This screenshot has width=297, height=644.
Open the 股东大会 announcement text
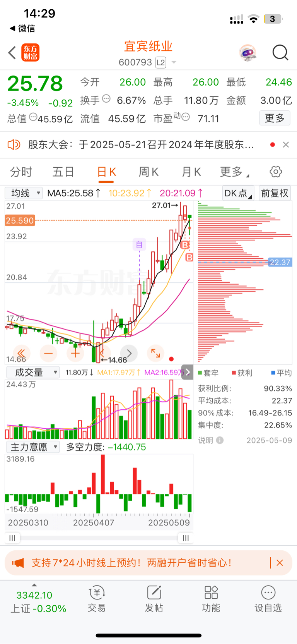(x=141, y=145)
